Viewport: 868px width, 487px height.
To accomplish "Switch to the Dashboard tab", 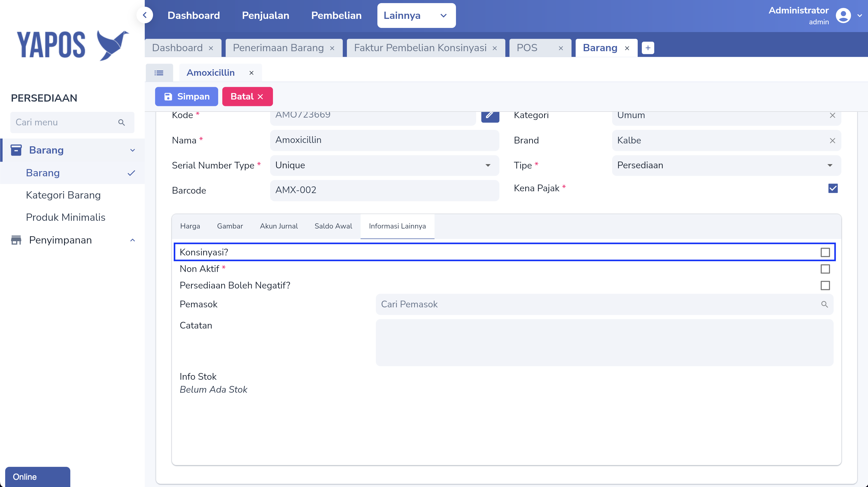I will [x=177, y=48].
